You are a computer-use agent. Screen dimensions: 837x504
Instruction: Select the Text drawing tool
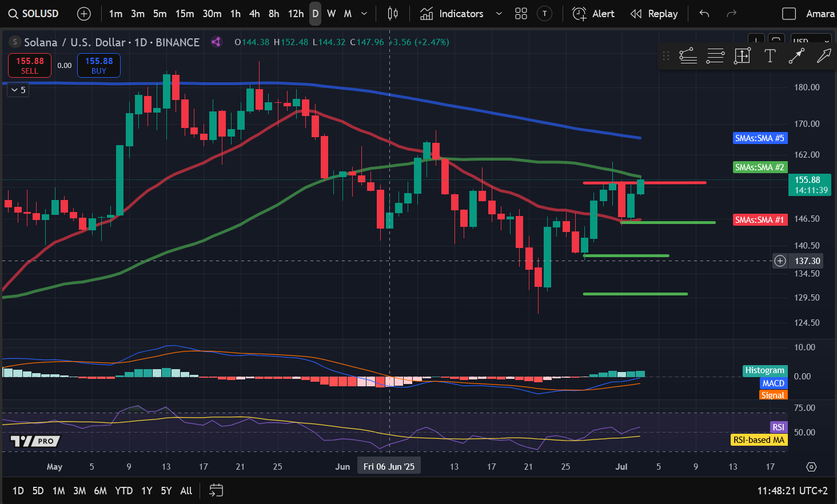click(770, 56)
